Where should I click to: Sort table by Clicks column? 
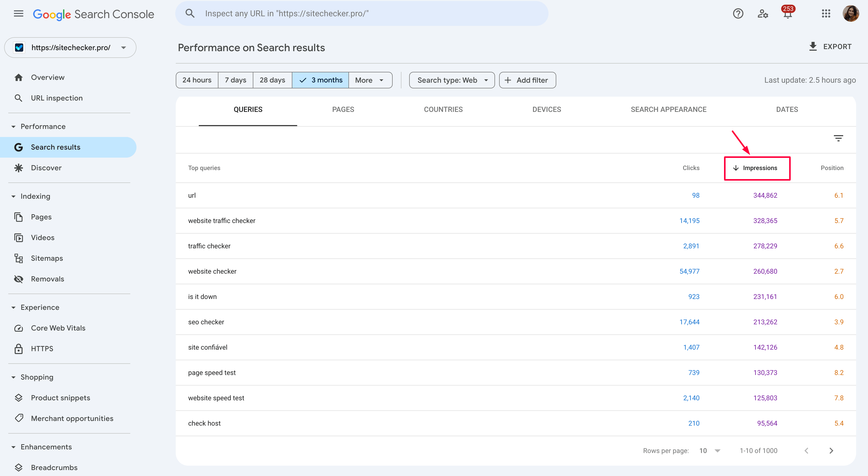click(691, 168)
